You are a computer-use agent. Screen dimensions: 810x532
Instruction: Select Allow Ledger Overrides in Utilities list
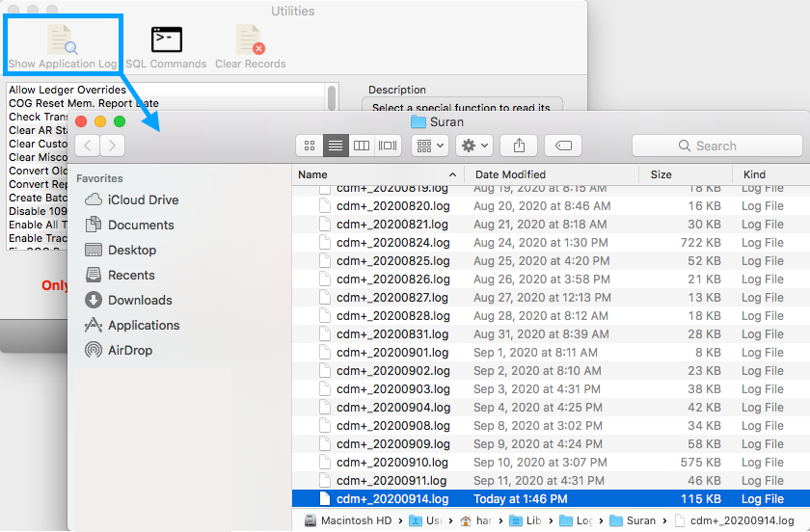click(67, 90)
